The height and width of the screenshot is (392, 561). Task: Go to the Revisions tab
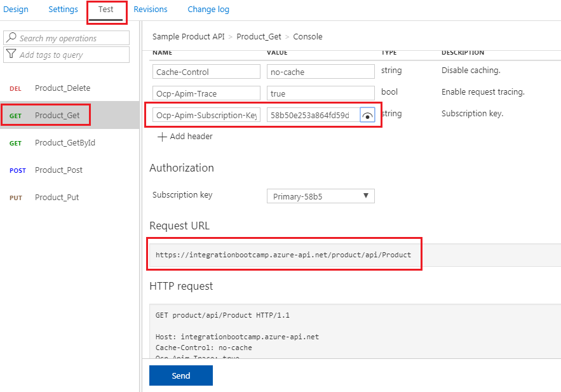click(151, 10)
